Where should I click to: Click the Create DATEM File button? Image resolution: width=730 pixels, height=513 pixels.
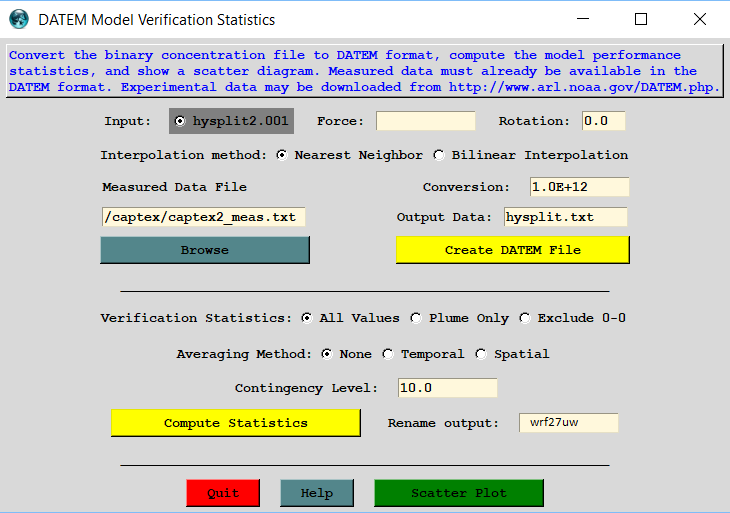pos(512,250)
